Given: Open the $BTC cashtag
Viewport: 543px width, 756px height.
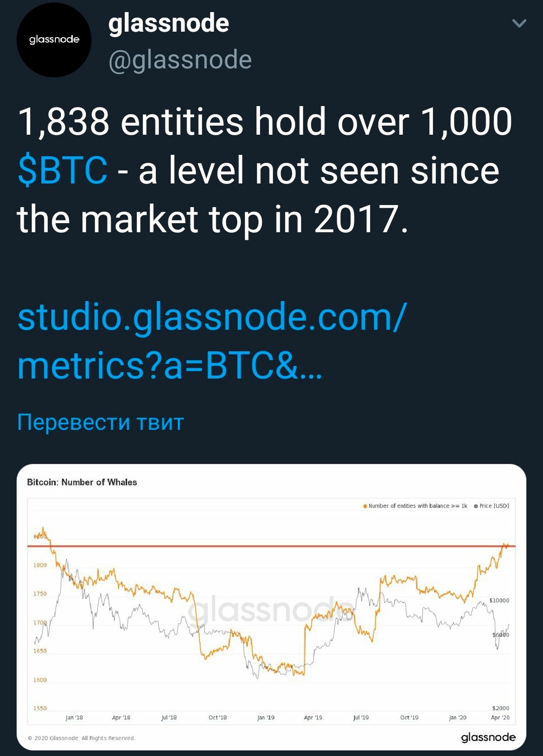Looking at the screenshot, I should pyautogui.click(x=62, y=170).
